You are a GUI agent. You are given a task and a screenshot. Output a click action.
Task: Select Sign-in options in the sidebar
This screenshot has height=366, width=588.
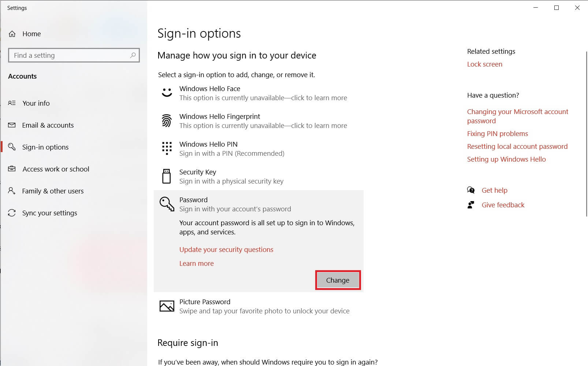click(74, 147)
